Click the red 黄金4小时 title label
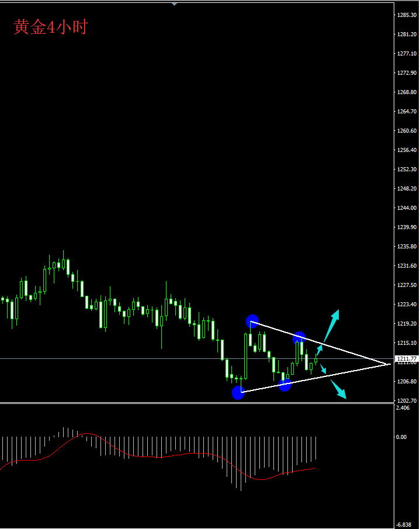420x529 pixels. 51,27
